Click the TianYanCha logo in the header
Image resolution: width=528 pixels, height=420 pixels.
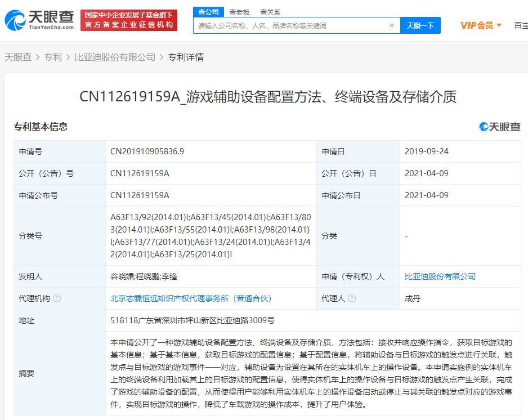coord(39,20)
